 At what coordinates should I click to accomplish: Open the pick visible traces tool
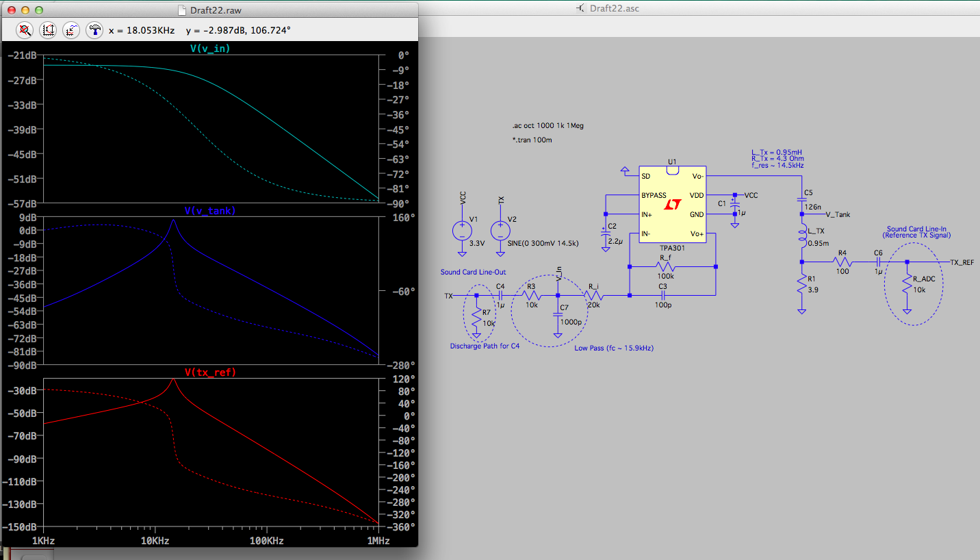coord(71,30)
